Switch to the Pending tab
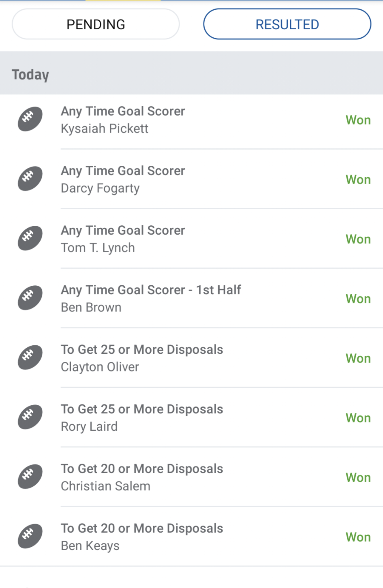The height and width of the screenshot is (588, 383). (96, 24)
